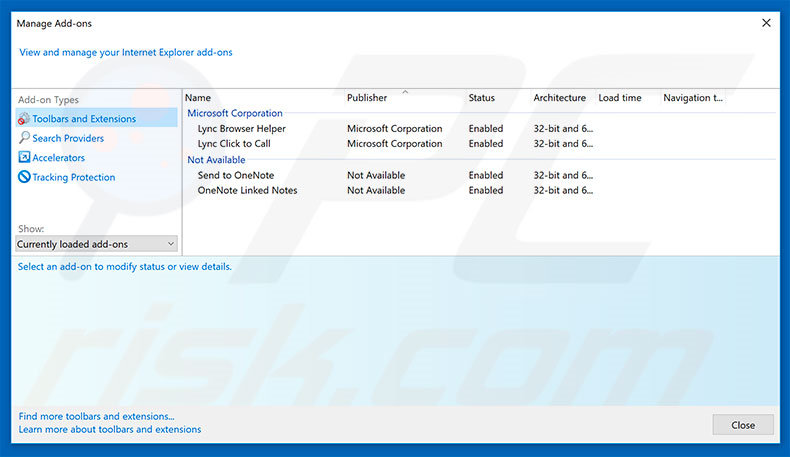The height and width of the screenshot is (457, 790).
Task: Click Not Available publisher of OneNote Linked Notes
Action: coord(376,190)
